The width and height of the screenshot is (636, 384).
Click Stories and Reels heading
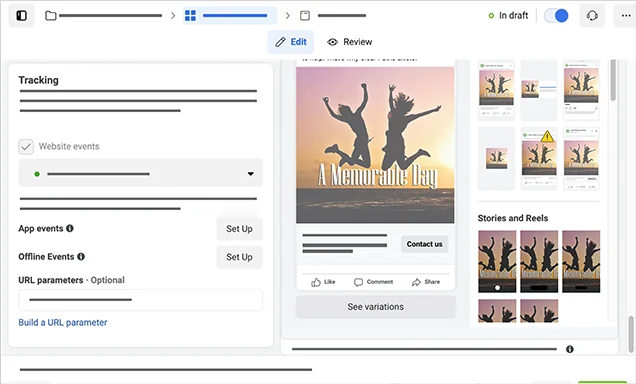513,218
